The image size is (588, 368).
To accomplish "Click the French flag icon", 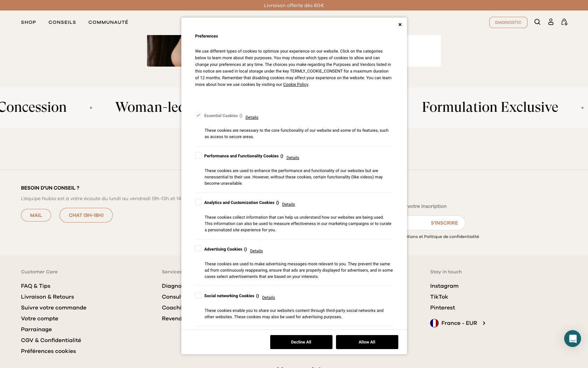I will (x=434, y=323).
